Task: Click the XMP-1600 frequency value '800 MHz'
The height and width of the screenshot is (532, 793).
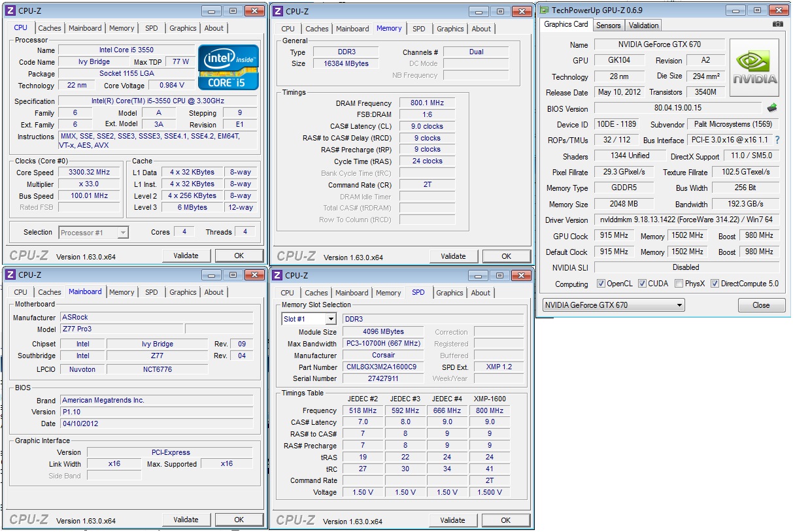Action: click(x=489, y=410)
